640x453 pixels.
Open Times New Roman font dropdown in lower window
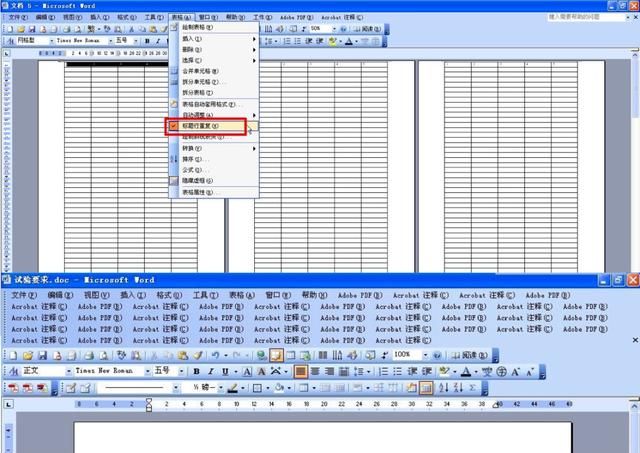[x=147, y=371]
